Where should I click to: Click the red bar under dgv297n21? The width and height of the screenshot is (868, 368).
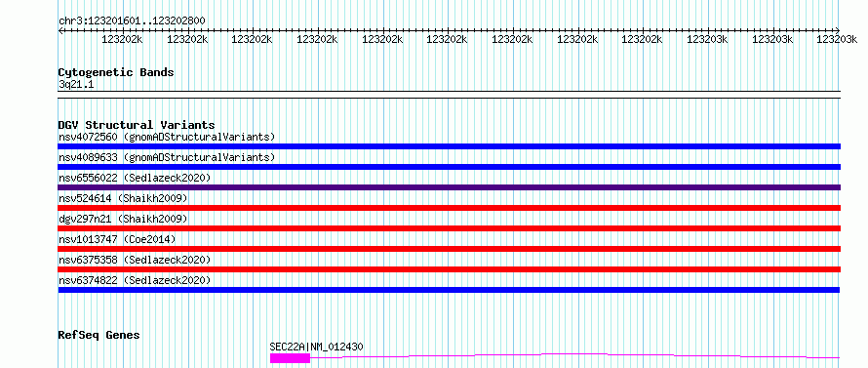pos(449,228)
